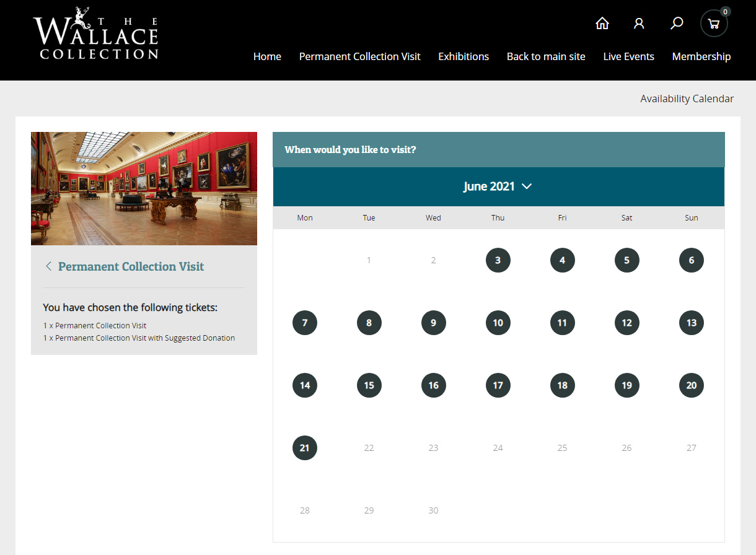
Task: Click the unavailable date 28
Action: [x=305, y=510]
